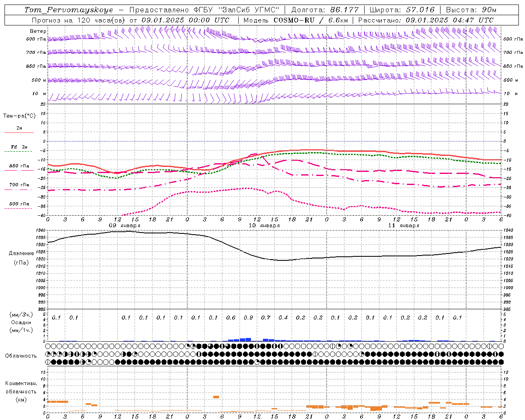Select the "Облачность" cloud cover label
Image resolution: width=525 pixels, height=420 pixels.
[21, 356]
